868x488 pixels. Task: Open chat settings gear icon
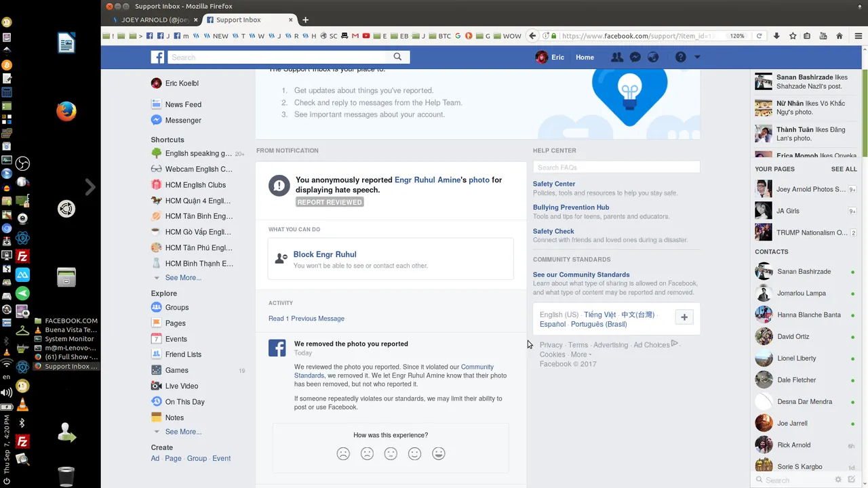click(x=838, y=480)
